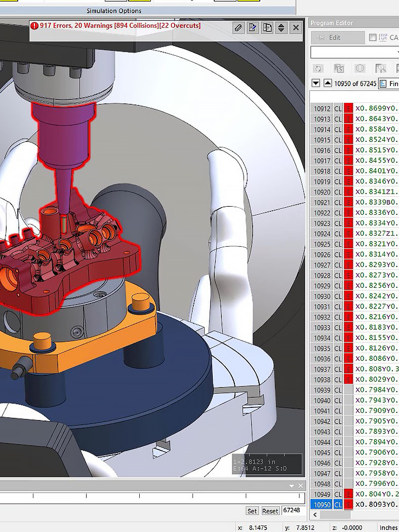Viewport: 399px width, 532px height.
Task: Select program line 10920 X0.8341Z1
Action: [354, 192]
